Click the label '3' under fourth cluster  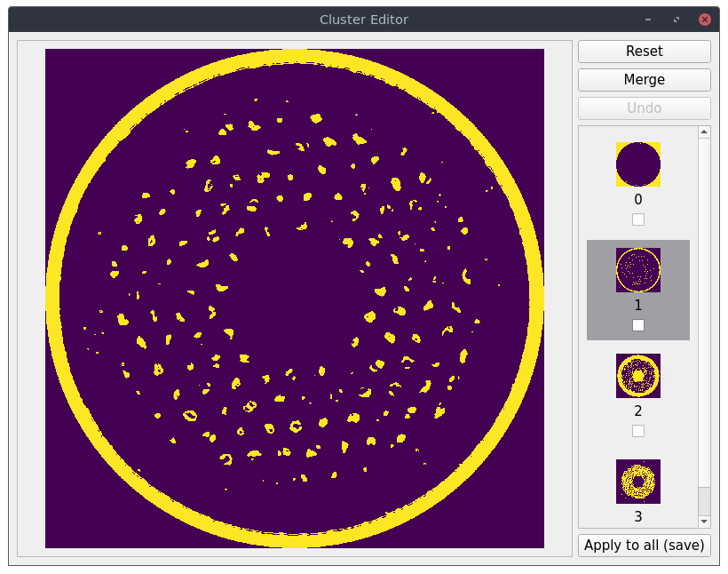click(638, 516)
